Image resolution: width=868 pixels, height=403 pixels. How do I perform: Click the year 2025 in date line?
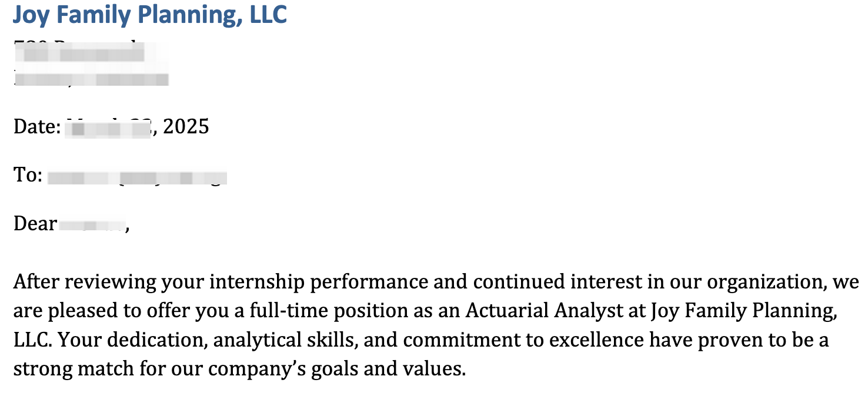point(186,126)
